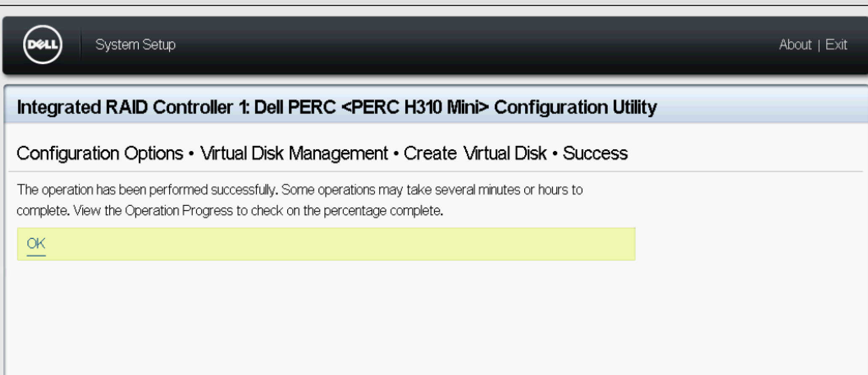Select Virtual Disk Management breadcrumb item
Screen dimensions: 868x375
294,153
